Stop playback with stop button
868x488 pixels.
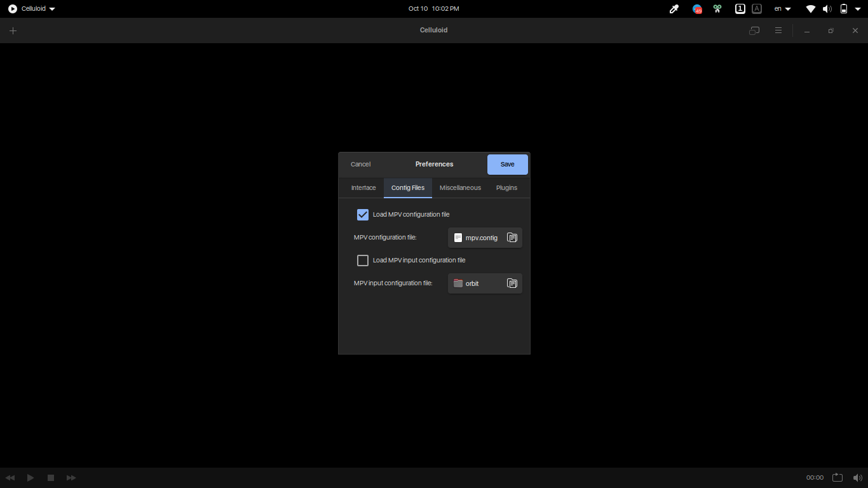tap(51, 477)
